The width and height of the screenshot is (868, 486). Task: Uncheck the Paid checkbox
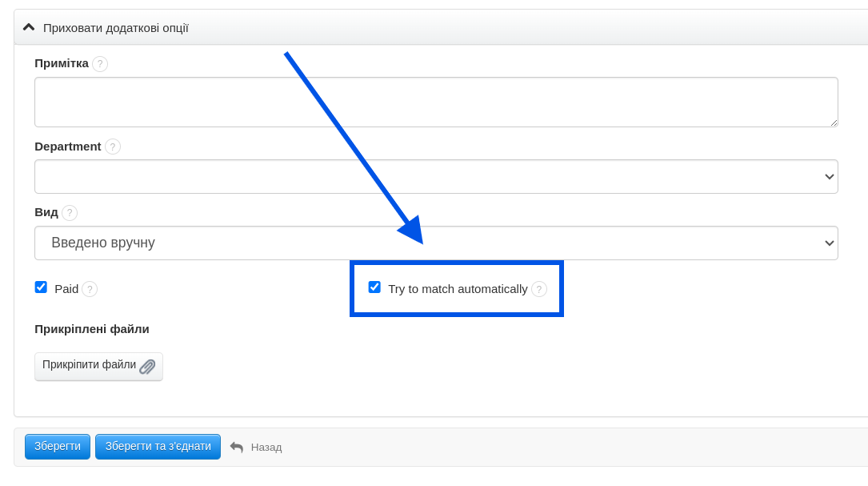(41, 287)
